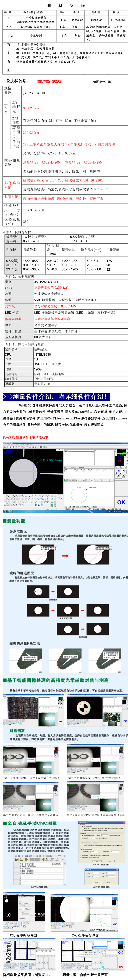Click the red JMD/VMS-3020F model text

click(49, 81)
